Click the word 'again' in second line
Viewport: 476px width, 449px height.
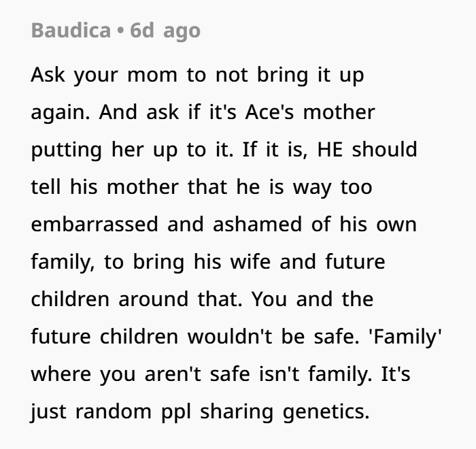(61, 113)
